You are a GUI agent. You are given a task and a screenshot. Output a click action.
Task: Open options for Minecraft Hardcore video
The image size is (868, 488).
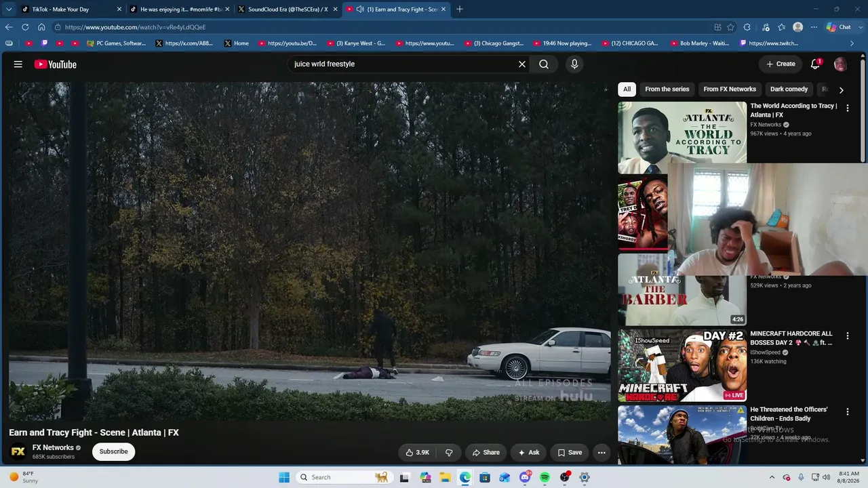tap(847, 335)
